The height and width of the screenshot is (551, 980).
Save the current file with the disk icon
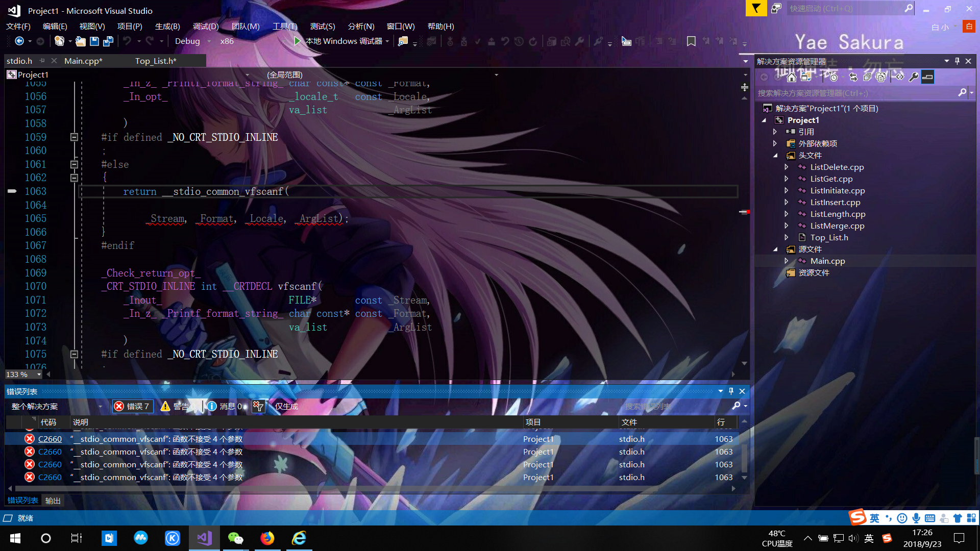94,41
